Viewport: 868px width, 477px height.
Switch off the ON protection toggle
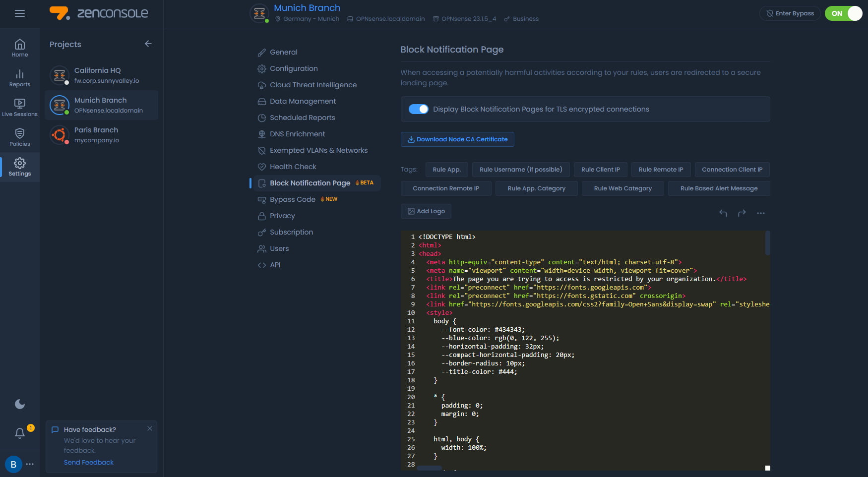[x=843, y=13]
